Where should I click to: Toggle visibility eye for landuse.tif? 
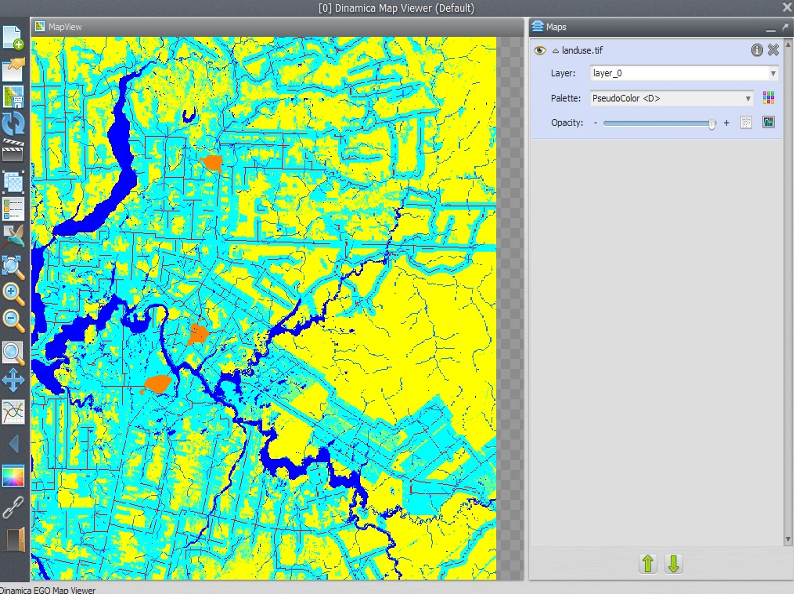539,50
